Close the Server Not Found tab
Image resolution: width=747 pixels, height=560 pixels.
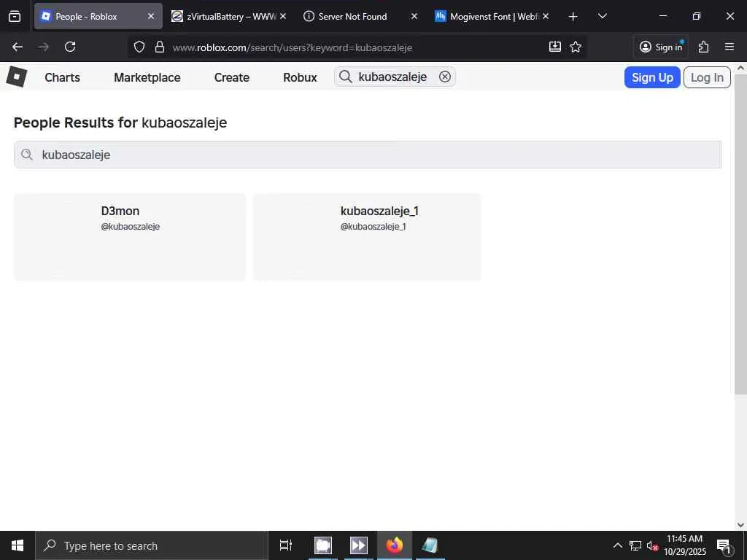414,16
